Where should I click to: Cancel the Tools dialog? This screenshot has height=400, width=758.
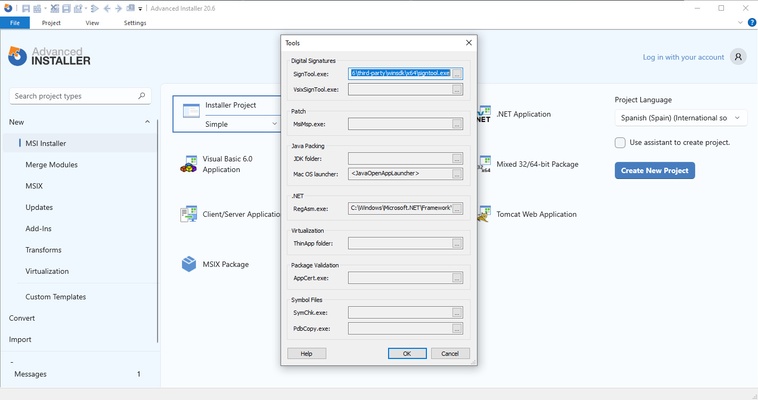[x=450, y=354]
